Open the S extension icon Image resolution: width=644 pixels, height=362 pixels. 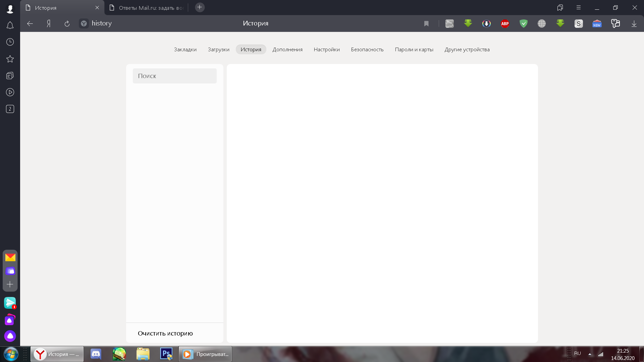pyautogui.click(x=579, y=23)
